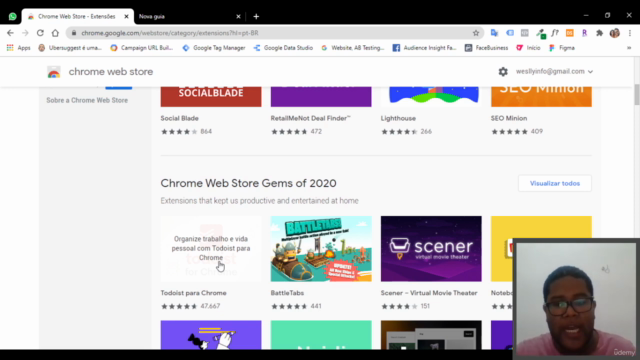
Task: Open RetailMeNot Deal Finder thumbnail
Action: (x=321, y=97)
